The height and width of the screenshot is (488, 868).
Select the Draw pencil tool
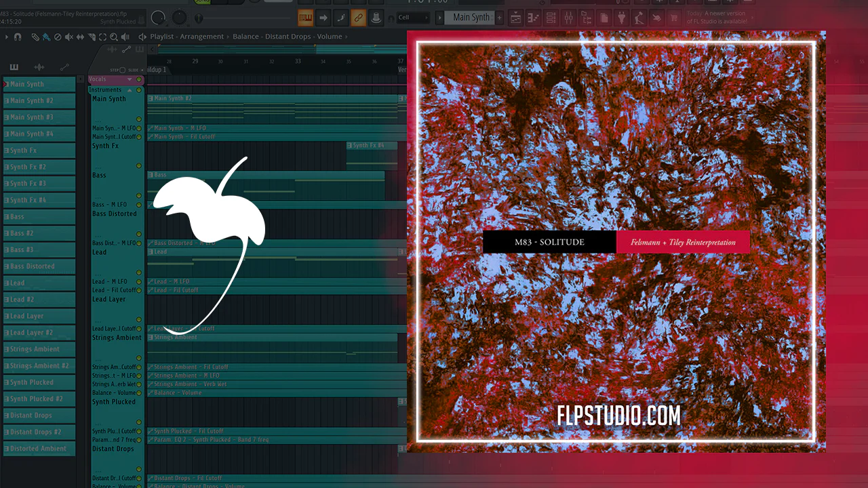pyautogui.click(x=35, y=37)
